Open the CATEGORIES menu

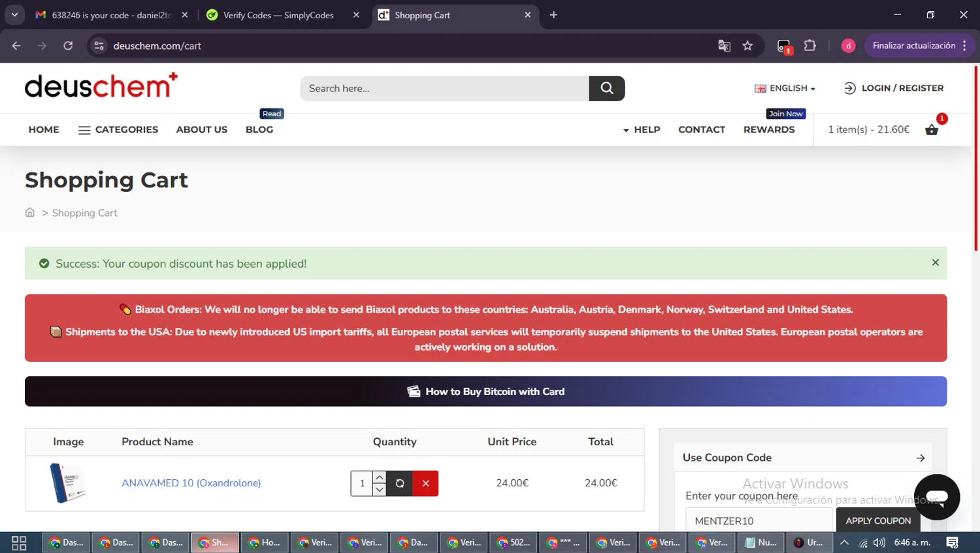[118, 130]
